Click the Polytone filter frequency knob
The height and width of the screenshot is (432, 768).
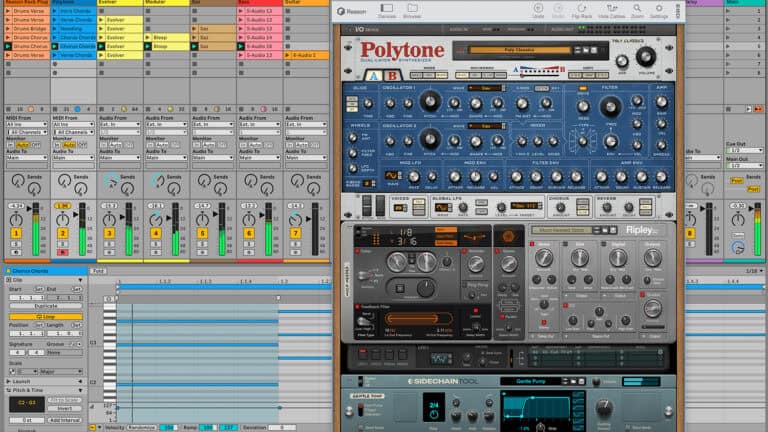(610, 106)
